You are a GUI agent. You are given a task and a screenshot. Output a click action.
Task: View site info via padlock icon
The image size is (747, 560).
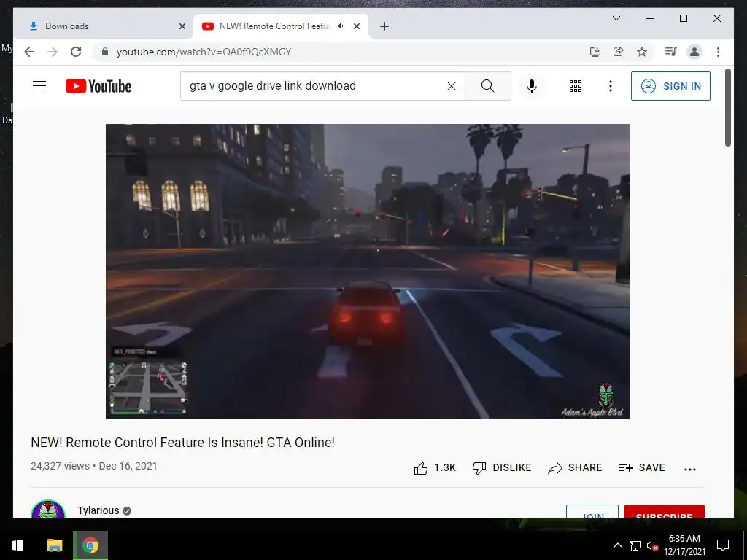click(x=105, y=52)
